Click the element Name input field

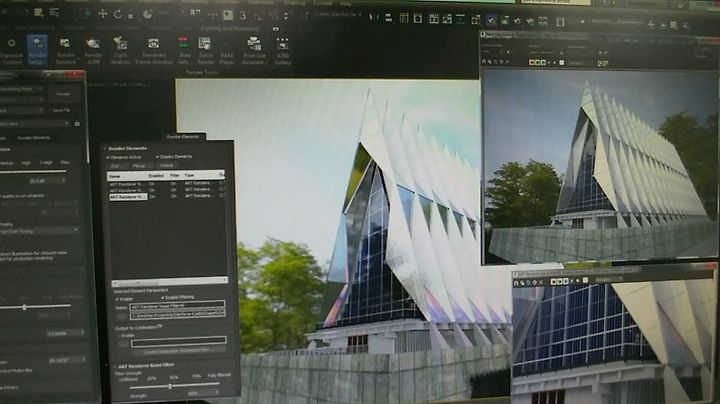tap(177, 305)
